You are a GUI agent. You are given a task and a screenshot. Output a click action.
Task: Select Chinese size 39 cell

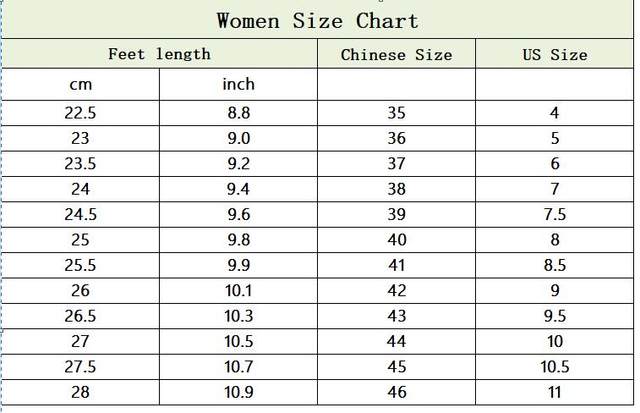coord(396,214)
